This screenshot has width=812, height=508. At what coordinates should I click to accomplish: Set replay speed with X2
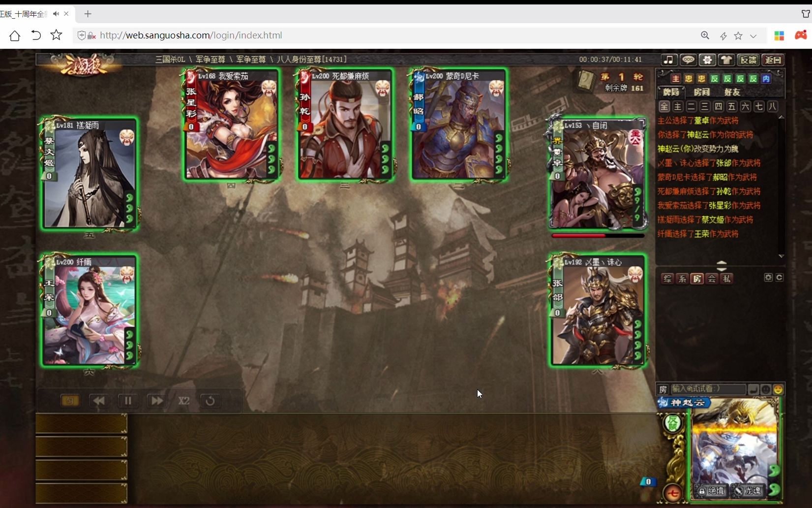coord(184,401)
